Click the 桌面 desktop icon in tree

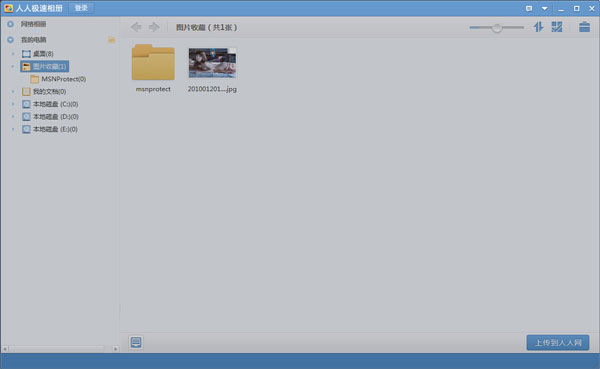coord(26,54)
